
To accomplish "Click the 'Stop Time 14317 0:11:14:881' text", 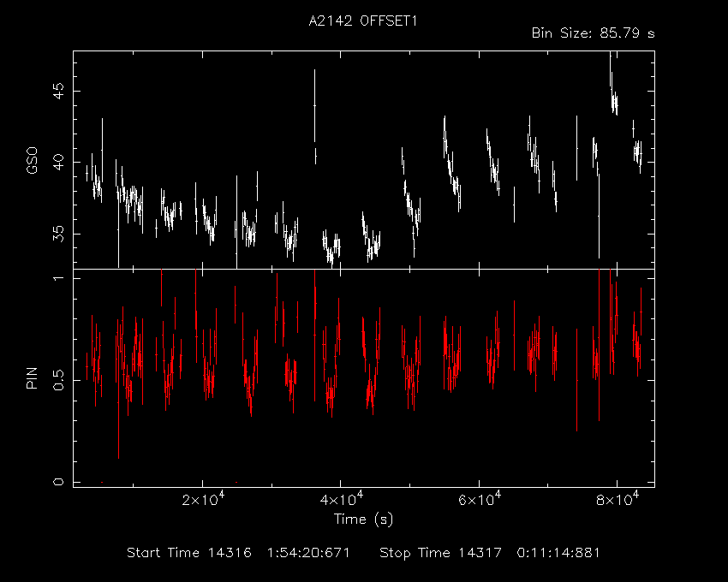I will tap(490, 553).
